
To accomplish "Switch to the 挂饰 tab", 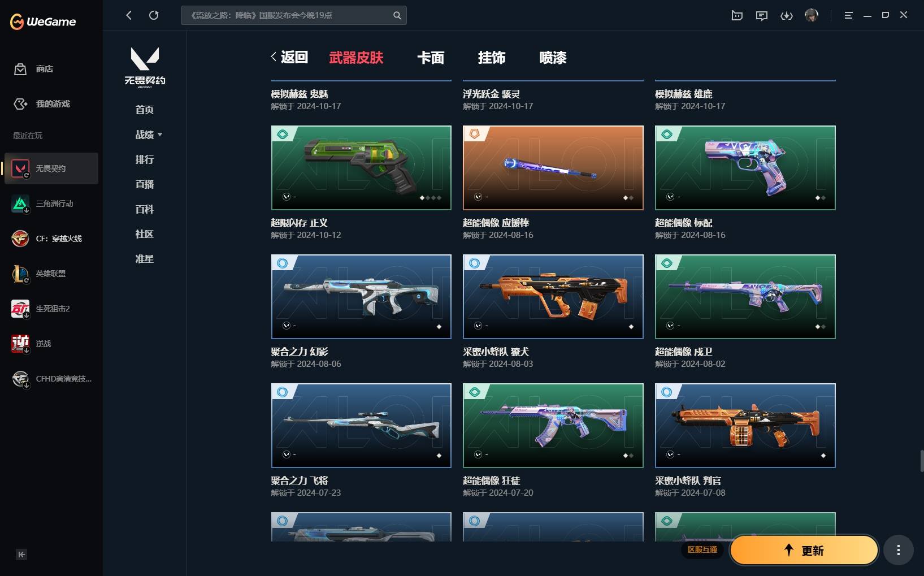I will [x=492, y=58].
